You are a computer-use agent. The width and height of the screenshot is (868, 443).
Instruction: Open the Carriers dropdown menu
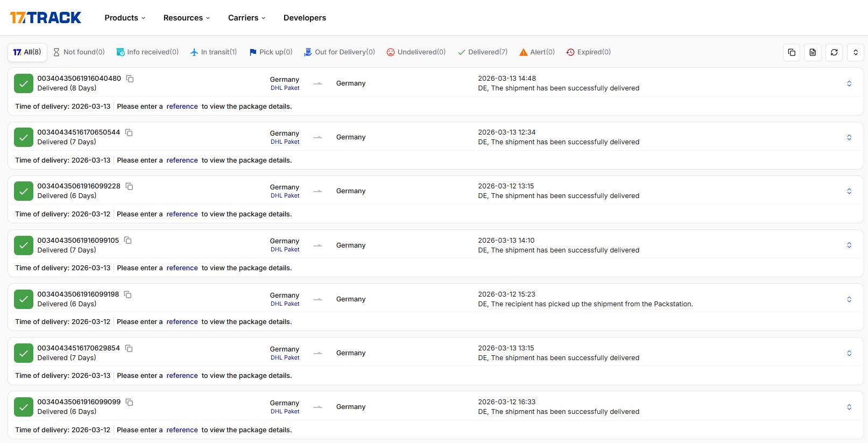tap(246, 18)
